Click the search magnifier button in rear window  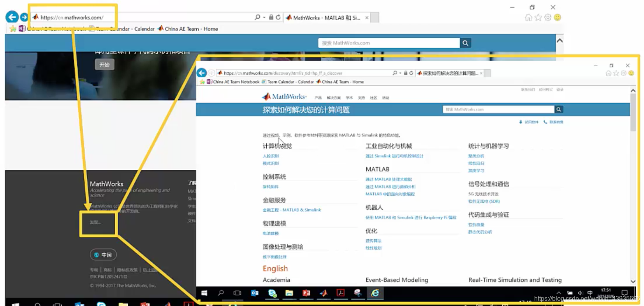465,43
